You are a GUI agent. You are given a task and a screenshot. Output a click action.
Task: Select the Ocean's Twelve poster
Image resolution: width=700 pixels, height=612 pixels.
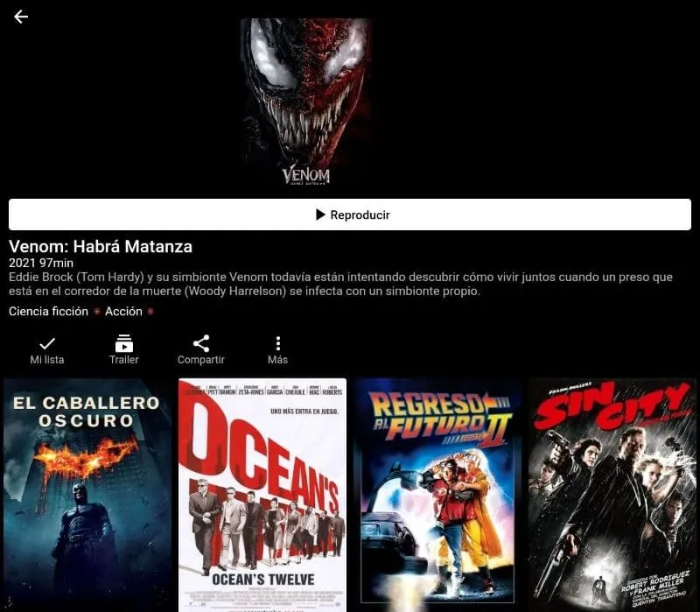point(261,490)
